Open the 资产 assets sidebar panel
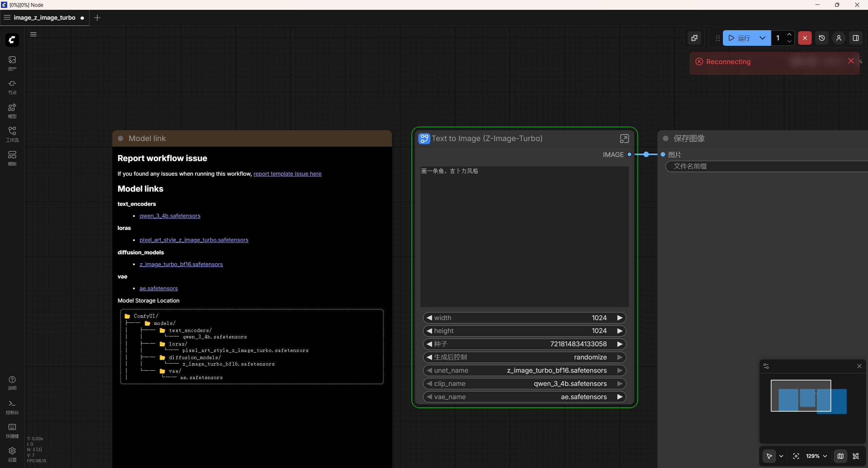Viewport: 868px width, 468px height. [12, 63]
